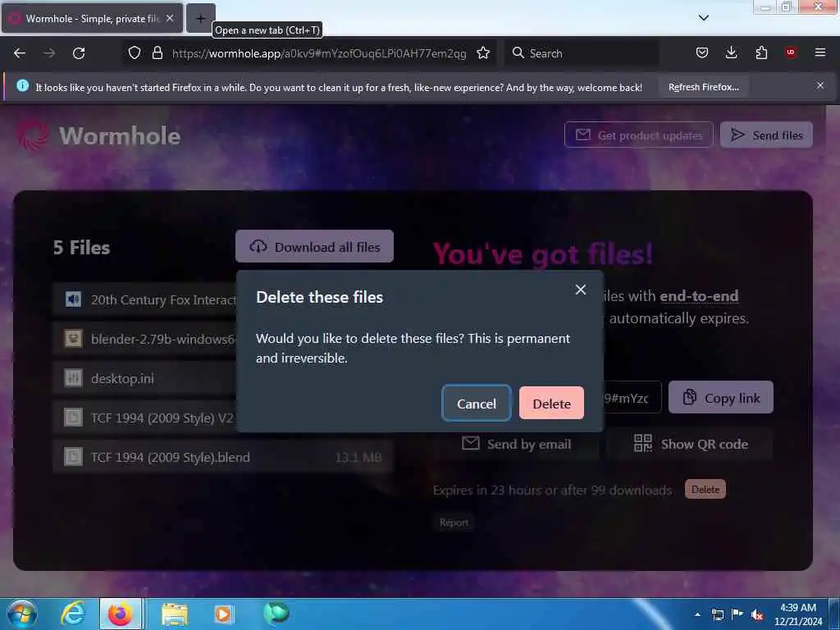The image size is (840, 630).
Task: Click the email envelope icon in Send by email
Action: (470, 443)
